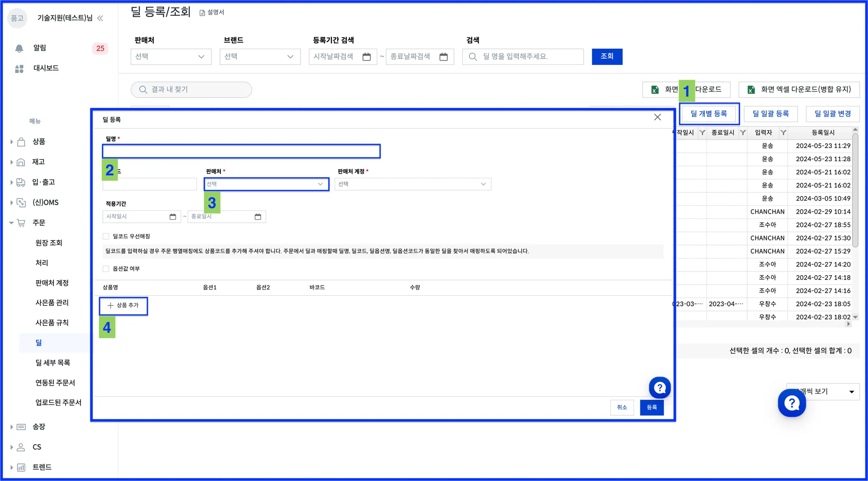
Task: Open the 설명서 document icon
Action: [202, 13]
